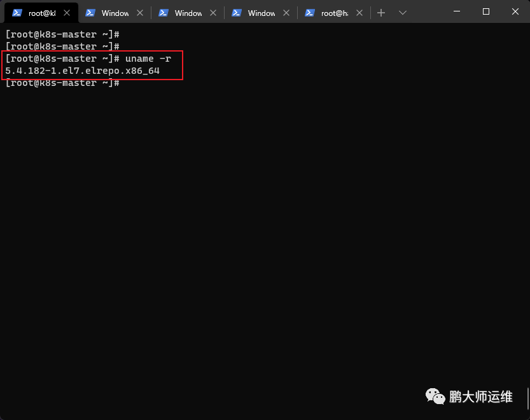This screenshot has width=530, height=420.
Task: Click the PowerShell icon on the first tab
Action: point(17,13)
